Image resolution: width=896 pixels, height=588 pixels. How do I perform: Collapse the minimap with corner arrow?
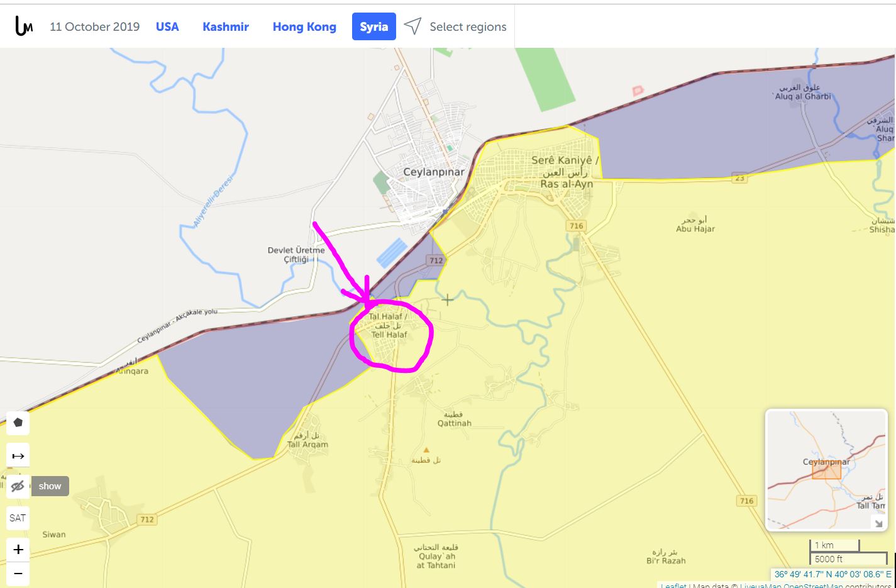click(x=878, y=522)
